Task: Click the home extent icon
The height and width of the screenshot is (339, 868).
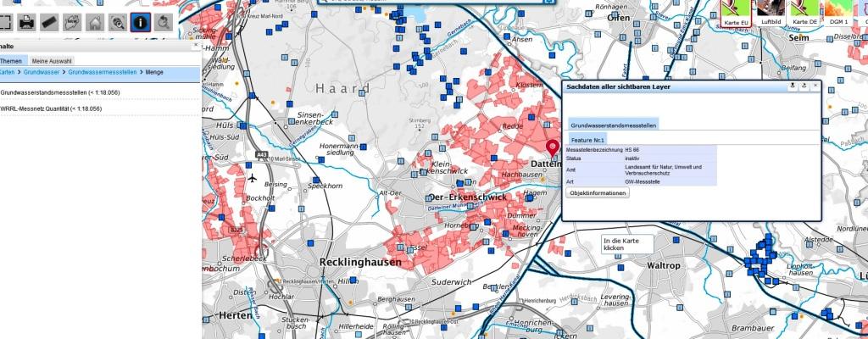Action: click(96, 22)
